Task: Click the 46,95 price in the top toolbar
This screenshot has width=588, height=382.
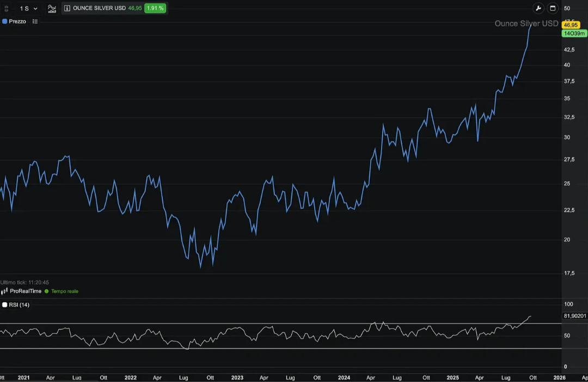Action: coord(135,8)
